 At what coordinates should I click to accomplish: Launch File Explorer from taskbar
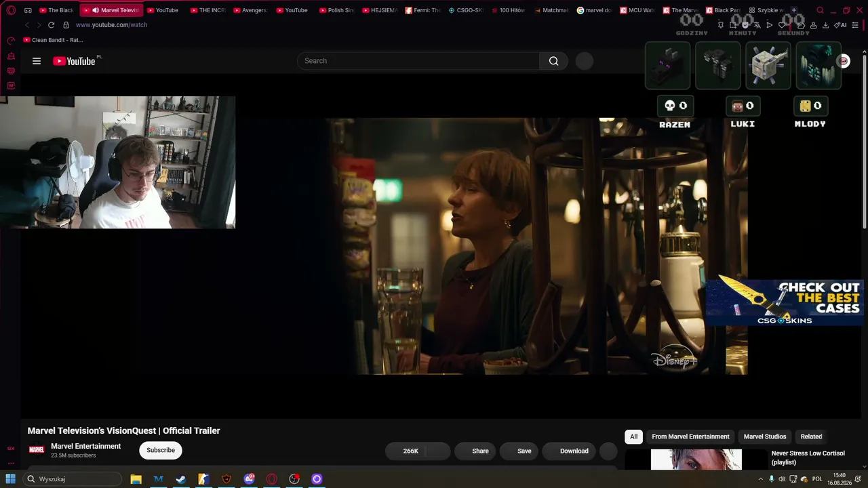click(136, 479)
